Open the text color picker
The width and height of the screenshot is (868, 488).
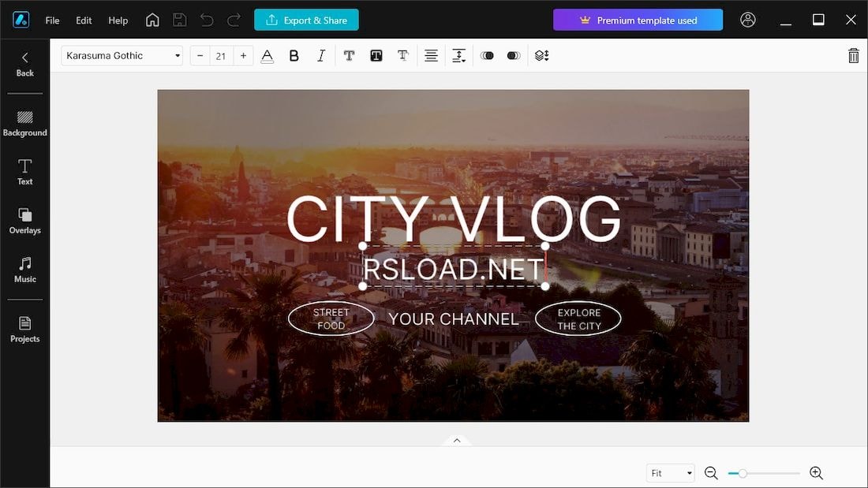point(268,56)
